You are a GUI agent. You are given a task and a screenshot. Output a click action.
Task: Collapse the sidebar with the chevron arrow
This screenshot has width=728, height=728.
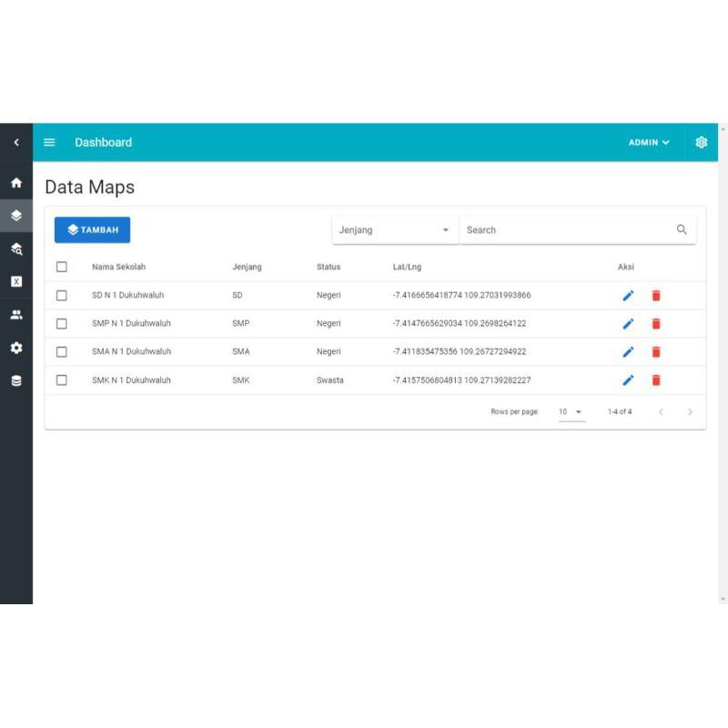[16, 142]
